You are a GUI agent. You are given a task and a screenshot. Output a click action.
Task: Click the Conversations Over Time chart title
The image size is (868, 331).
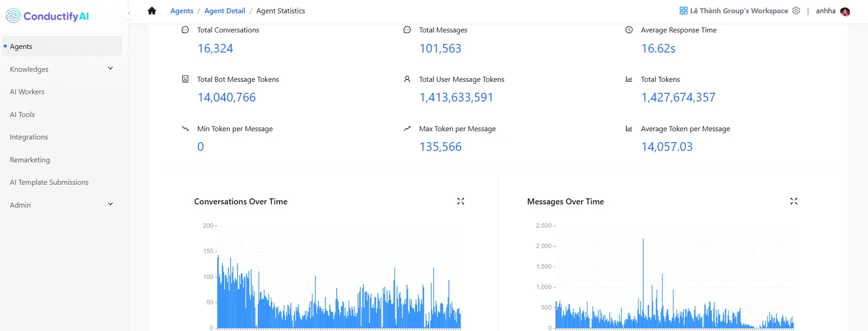pyautogui.click(x=241, y=202)
